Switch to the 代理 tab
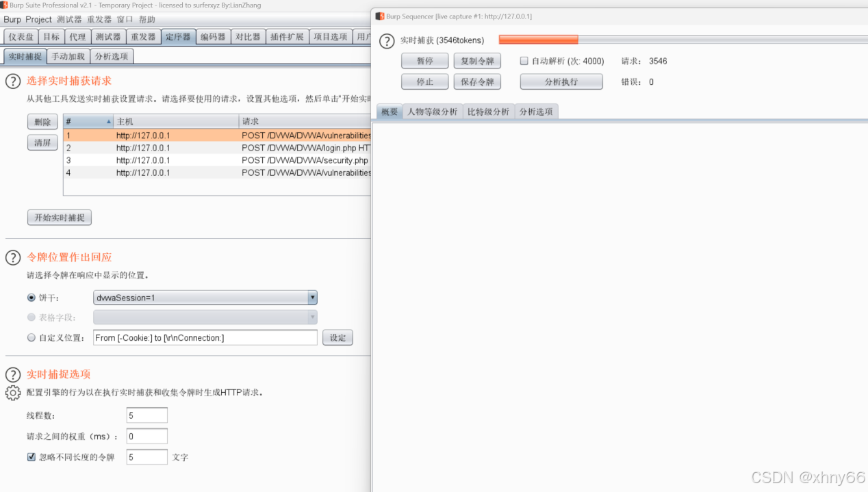 [78, 37]
